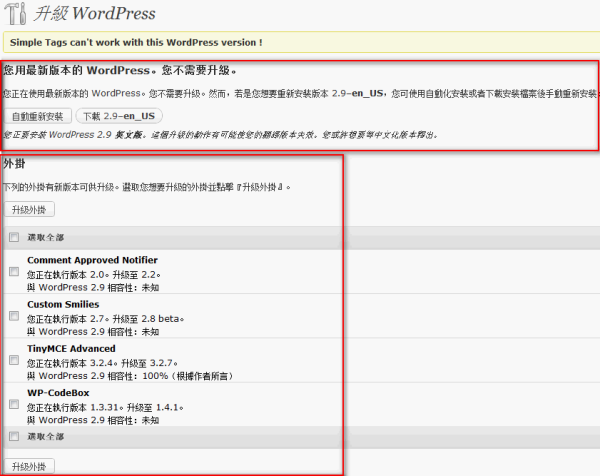
Task: Click the 自動重新安裝 button
Action: click(38, 116)
